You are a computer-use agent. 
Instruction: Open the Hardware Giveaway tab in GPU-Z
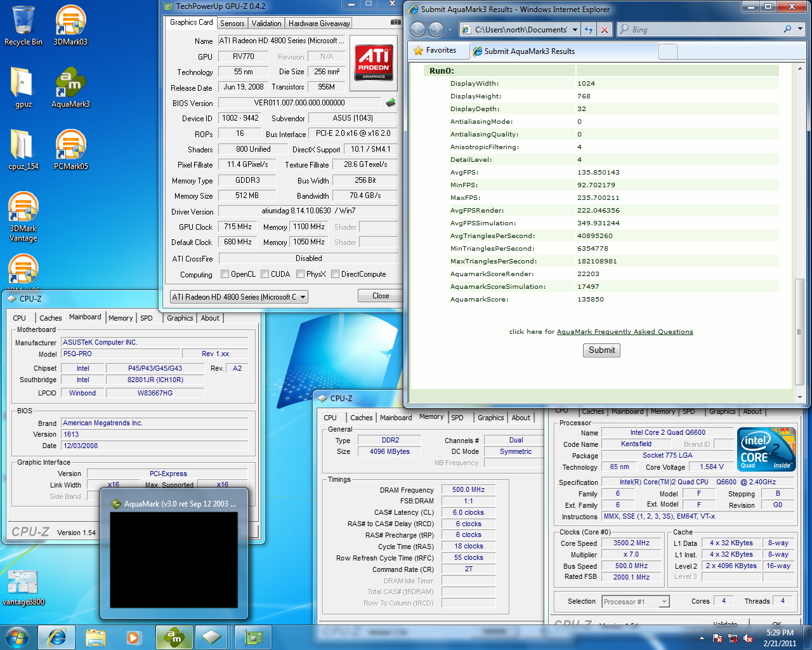point(319,23)
